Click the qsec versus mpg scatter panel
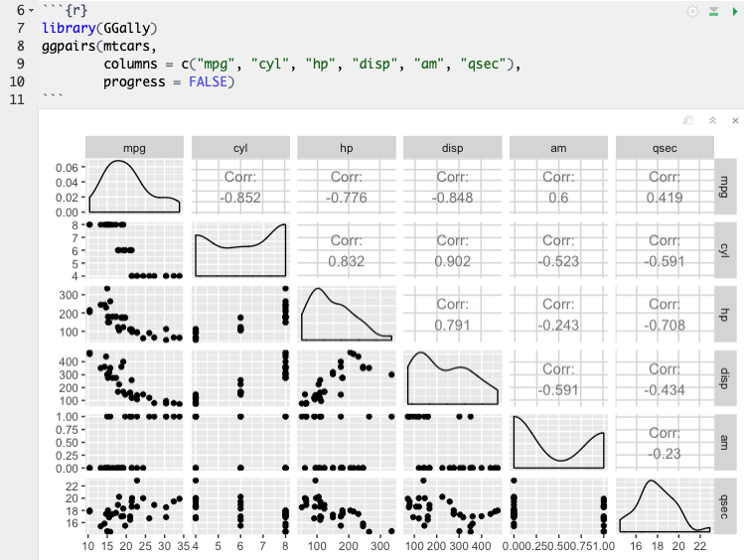Screen dimensions: 744x560 pyautogui.click(x=134, y=506)
